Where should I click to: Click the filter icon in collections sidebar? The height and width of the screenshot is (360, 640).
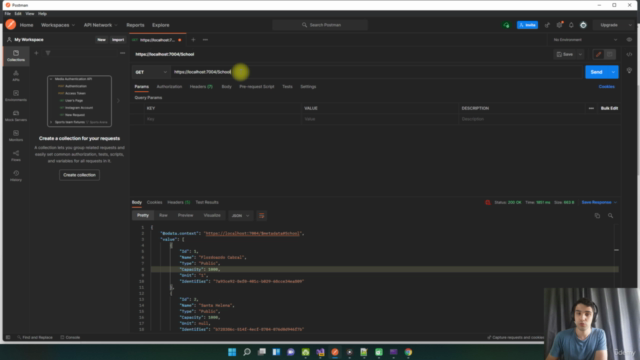pos(48,53)
